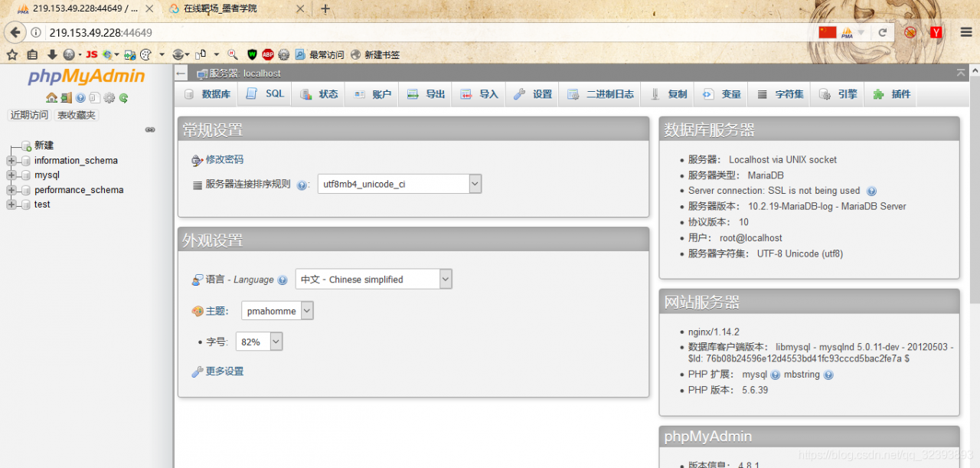
Task: Open the downloads arrow icon
Action: click(52, 54)
